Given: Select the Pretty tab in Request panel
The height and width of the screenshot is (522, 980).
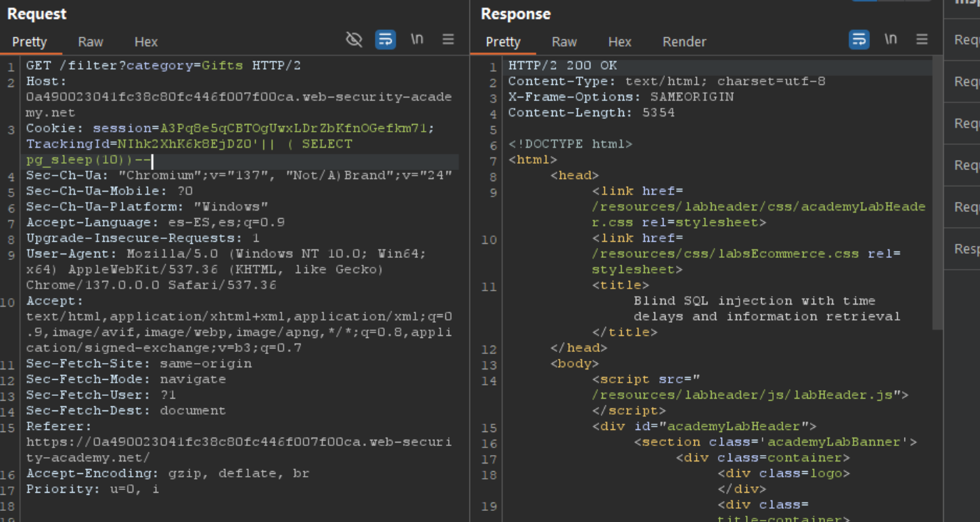Looking at the screenshot, I should (x=29, y=42).
